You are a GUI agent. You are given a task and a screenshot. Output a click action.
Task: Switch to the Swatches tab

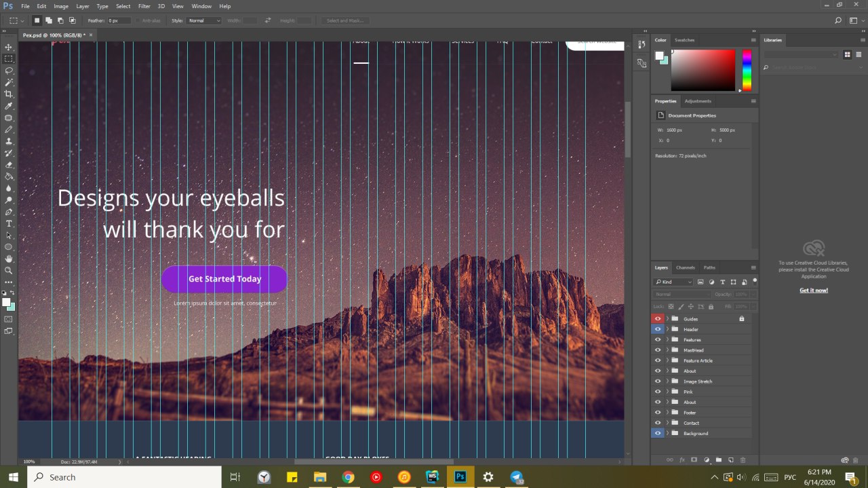pyautogui.click(x=684, y=40)
